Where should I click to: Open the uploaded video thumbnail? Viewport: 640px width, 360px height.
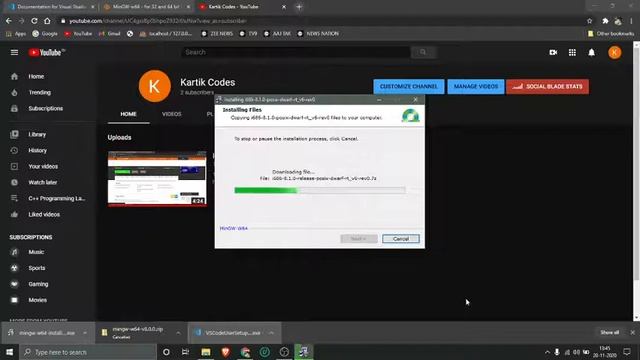click(x=157, y=179)
